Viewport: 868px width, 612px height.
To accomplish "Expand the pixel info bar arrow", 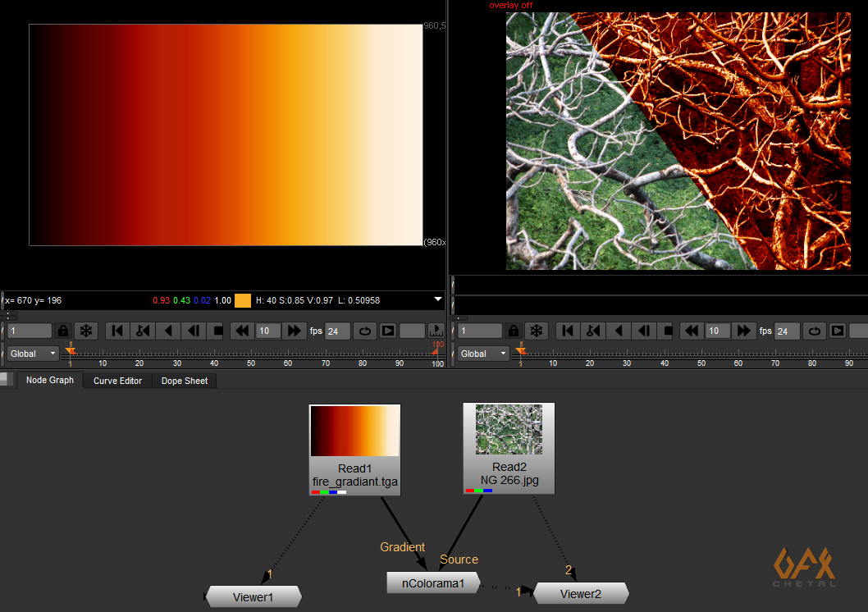I will [437, 300].
